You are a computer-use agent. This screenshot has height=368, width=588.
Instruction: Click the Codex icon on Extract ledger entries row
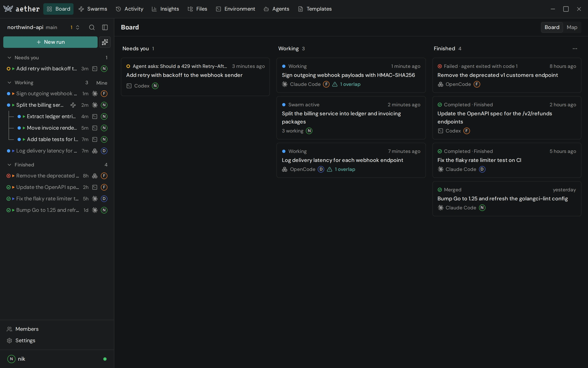coord(95,117)
